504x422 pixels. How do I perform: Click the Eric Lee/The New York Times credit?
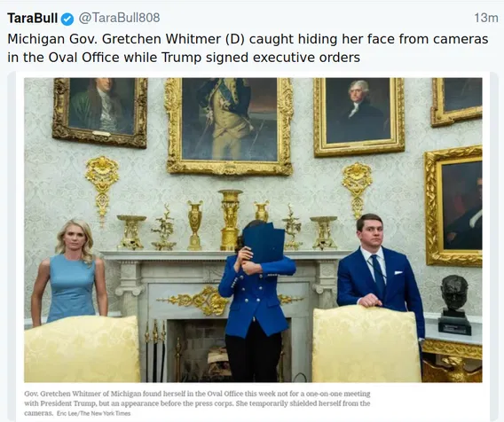(93, 413)
